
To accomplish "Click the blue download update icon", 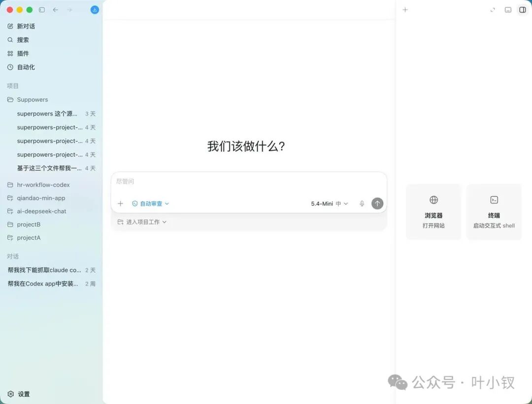I will [x=95, y=10].
